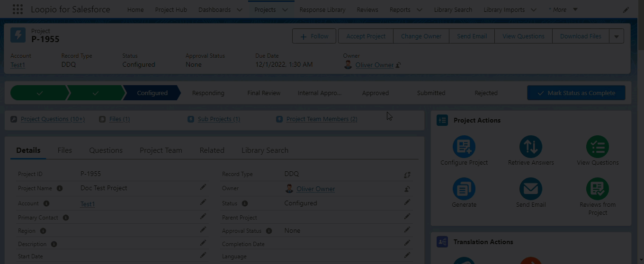Open the App Launcher grid icon
Viewport: 644px width, 264px height.
[x=18, y=9]
